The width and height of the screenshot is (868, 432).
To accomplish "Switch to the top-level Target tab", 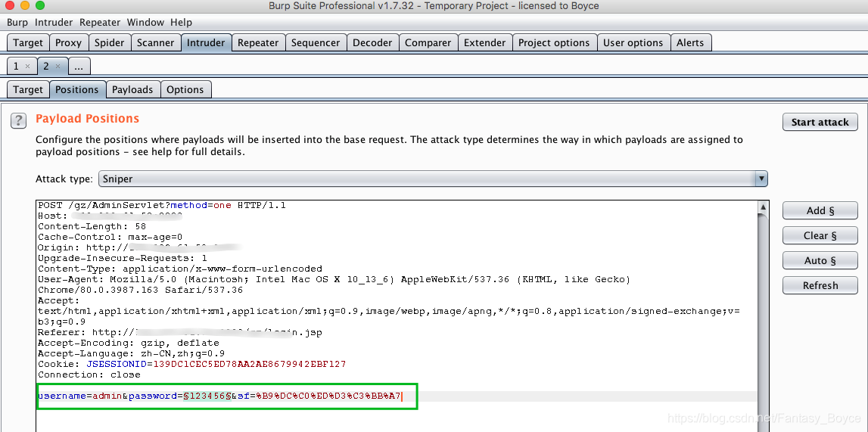I will click(x=28, y=42).
